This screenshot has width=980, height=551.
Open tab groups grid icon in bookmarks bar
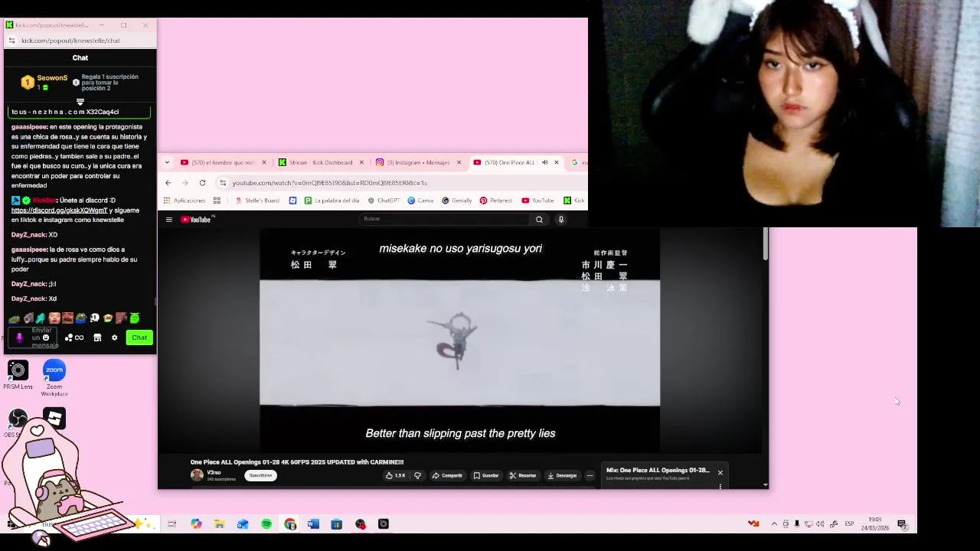[217, 201]
